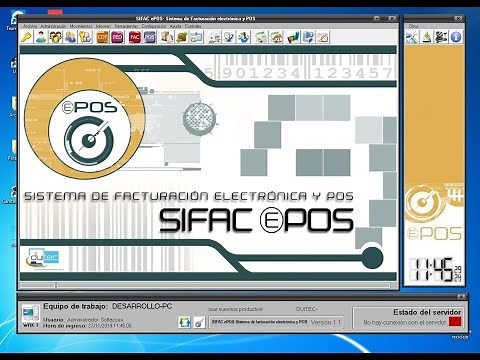Click the blue computer monitor toolbar icon

click(x=308, y=37)
